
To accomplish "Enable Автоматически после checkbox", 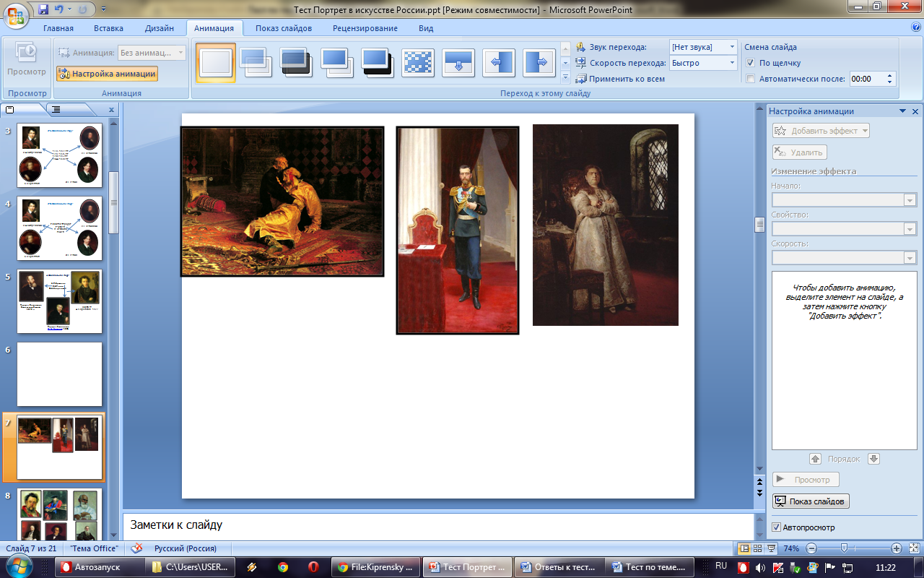I will (x=751, y=79).
